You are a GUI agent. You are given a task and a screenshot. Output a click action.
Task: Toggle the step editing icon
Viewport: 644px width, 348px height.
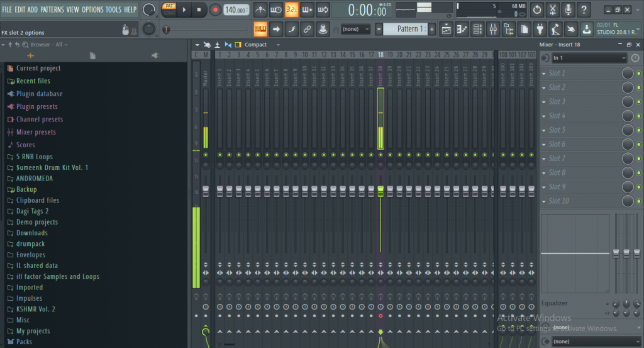292,29
